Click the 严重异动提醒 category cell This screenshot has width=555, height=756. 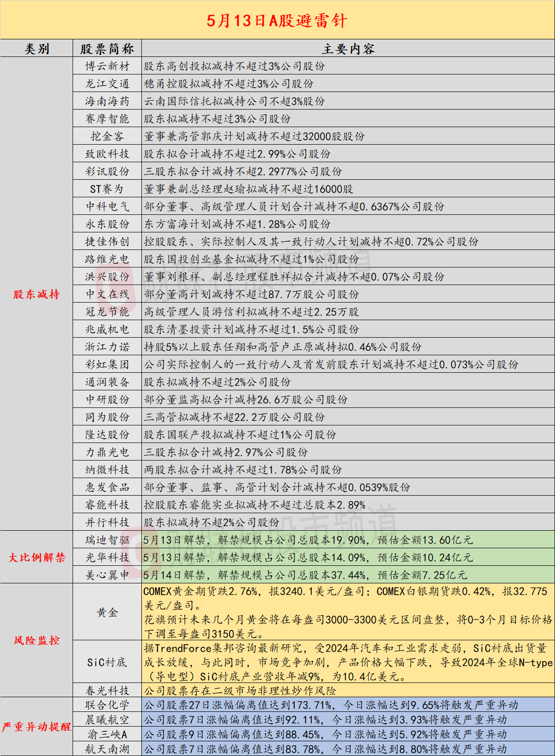click(37, 727)
